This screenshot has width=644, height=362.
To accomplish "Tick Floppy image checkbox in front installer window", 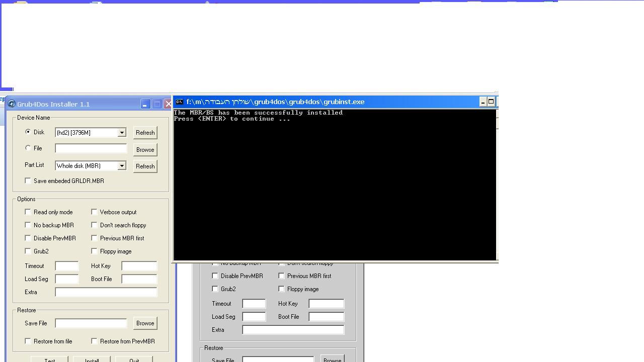I will tap(95, 251).
